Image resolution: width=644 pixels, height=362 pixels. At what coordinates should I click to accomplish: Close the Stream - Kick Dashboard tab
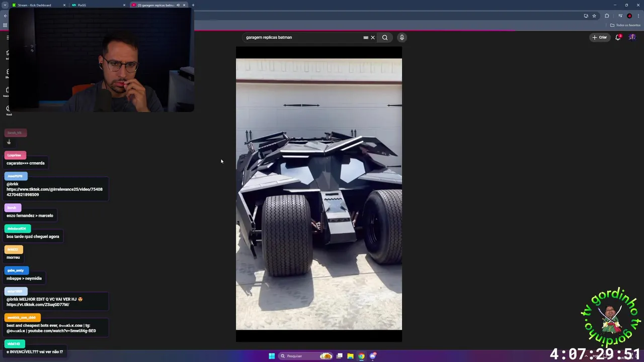point(64,5)
